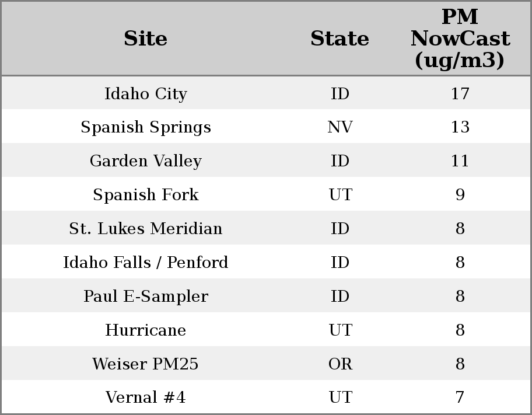Click the OR state cell
The image size is (532, 415).
(339, 364)
